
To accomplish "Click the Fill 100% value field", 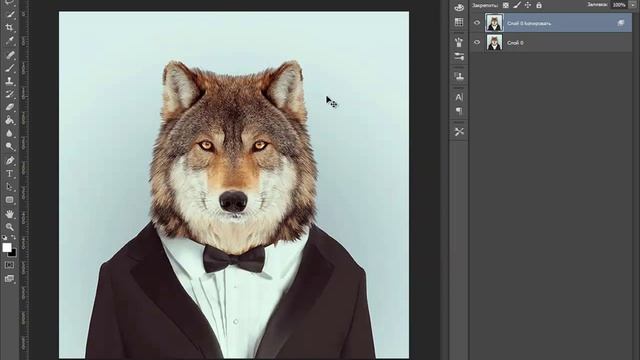I will point(619,5).
